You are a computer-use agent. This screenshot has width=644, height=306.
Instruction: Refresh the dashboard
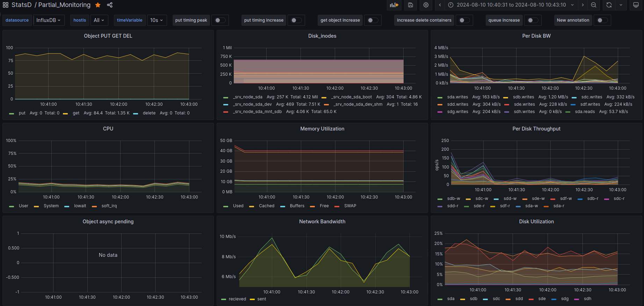pyautogui.click(x=609, y=5)
